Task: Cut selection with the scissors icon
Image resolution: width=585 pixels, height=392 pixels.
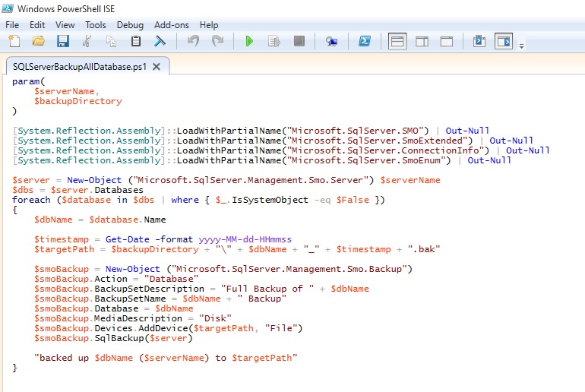Action: pyautogui.click(x=87, y=41)
